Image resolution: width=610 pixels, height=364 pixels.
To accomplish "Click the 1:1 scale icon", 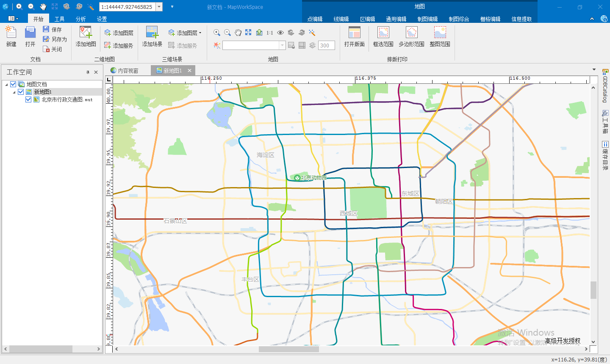I will 270,33.
